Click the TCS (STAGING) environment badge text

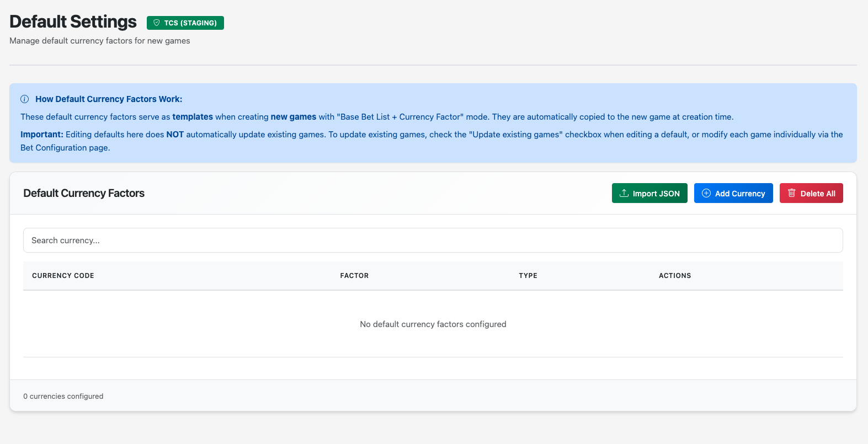[190, 23]
